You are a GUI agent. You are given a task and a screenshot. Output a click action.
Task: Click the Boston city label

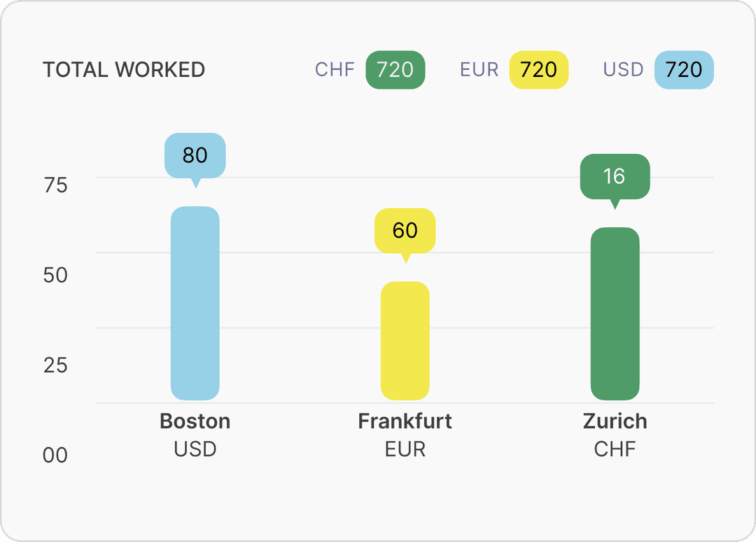click(195, 421)
